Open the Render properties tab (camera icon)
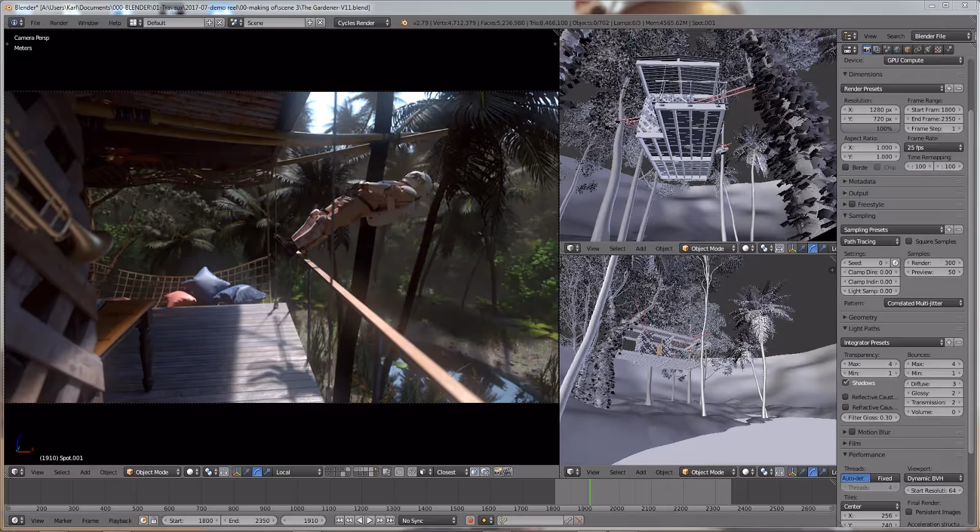 (867, 50)
